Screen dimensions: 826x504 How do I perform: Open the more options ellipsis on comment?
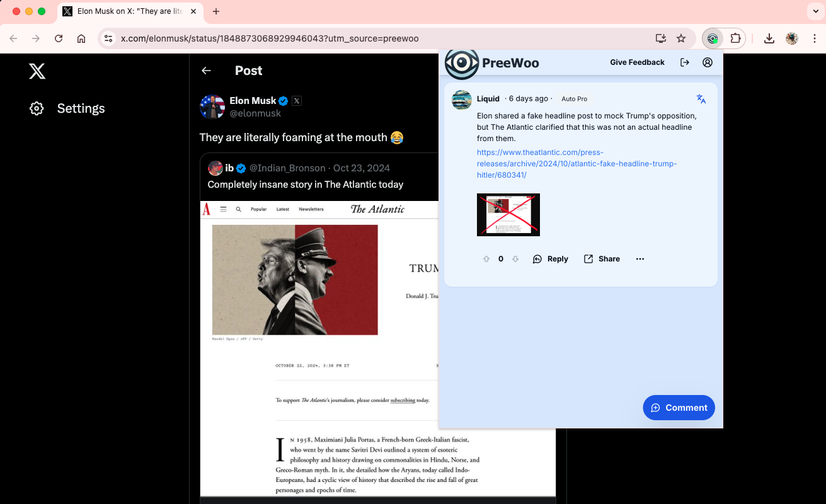(640, 259)
